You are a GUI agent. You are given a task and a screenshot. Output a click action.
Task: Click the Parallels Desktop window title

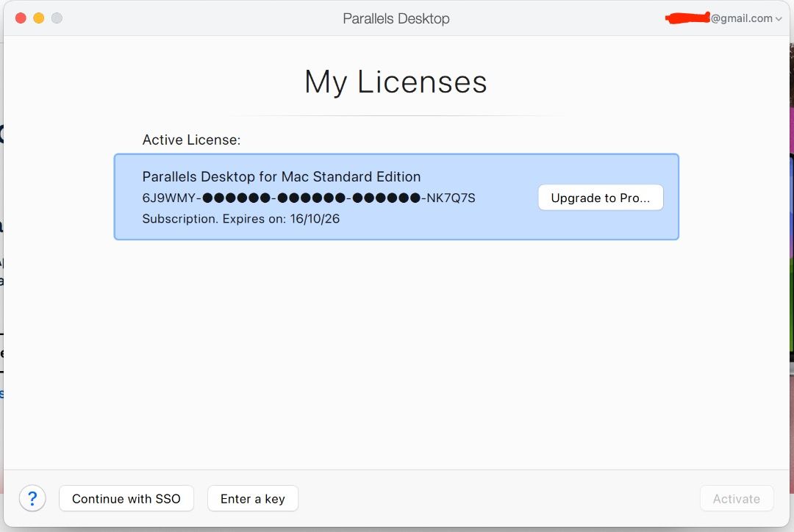(x=396, y=18)
